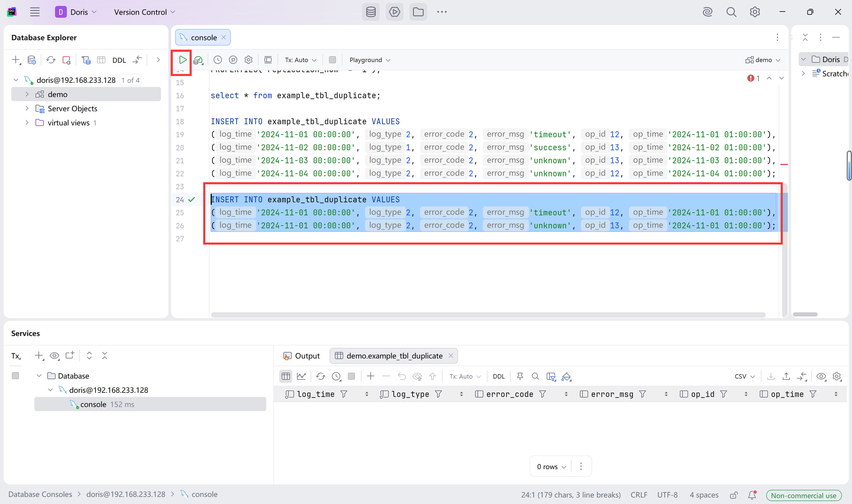Expand the demo schema tree node
The image size is (852, 504).
(27, 94)
